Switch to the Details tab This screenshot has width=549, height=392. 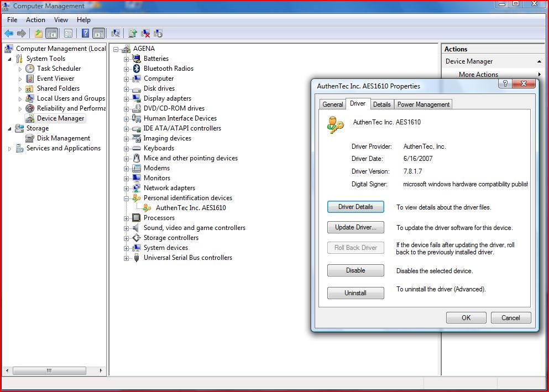381,104
